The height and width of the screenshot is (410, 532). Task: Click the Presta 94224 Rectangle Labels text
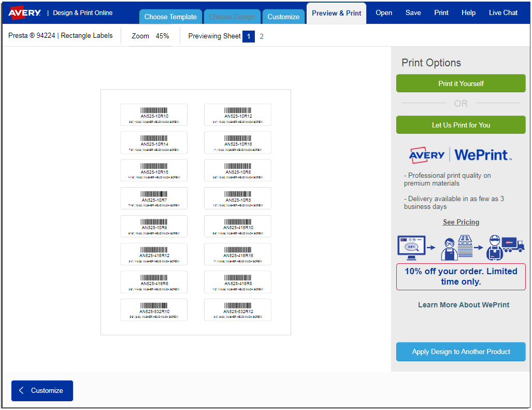(x=61, y=36)
